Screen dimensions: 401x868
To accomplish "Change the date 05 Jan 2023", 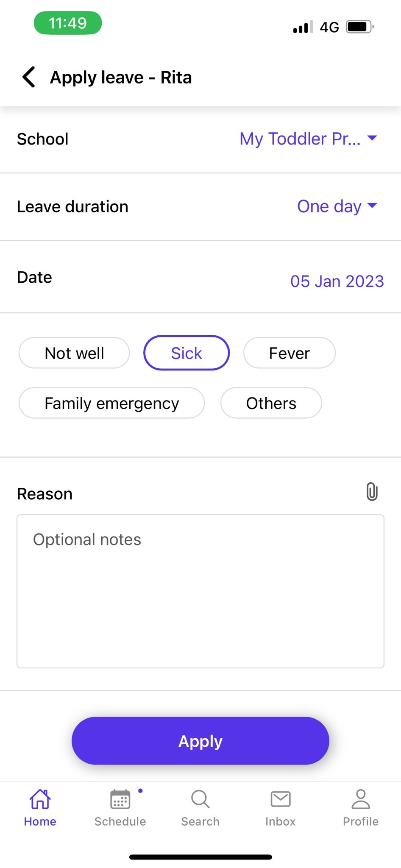I will (x=337, y=281).
